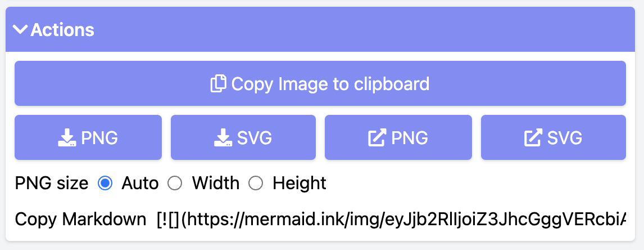
Task: Click the Height label text
Action: [x=300, y=184]
